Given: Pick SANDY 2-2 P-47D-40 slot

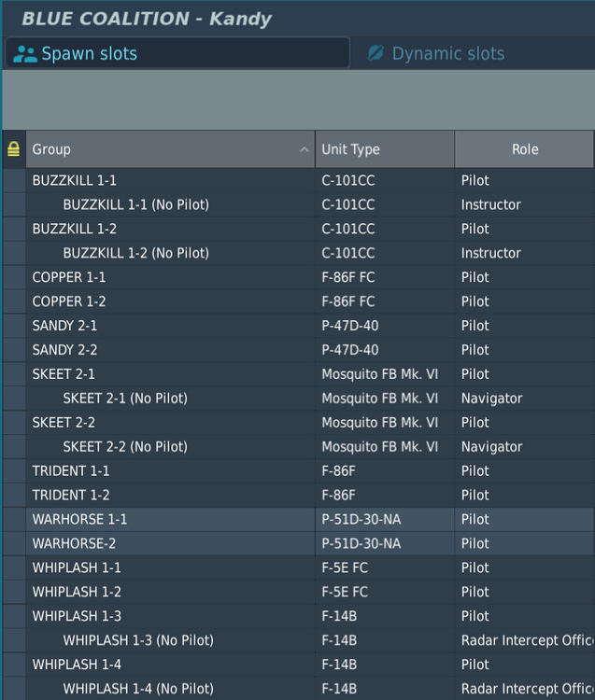Looking at the screenshot, I should tap(65, 350).
